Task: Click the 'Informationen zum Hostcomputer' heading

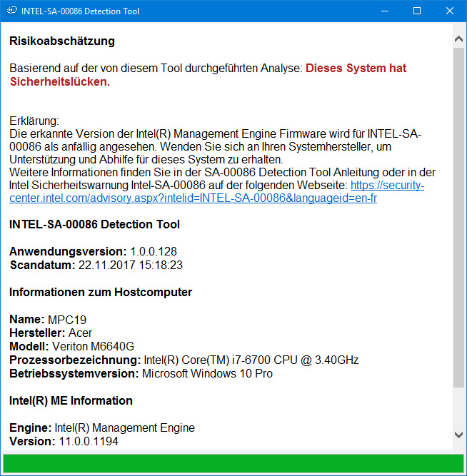Action: (101, 292)
